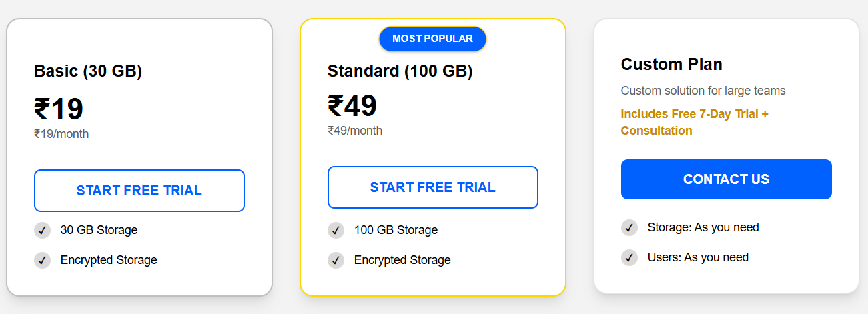Start free trial for Standard plan
Viewport: 868px width, 314px height.
432,187
